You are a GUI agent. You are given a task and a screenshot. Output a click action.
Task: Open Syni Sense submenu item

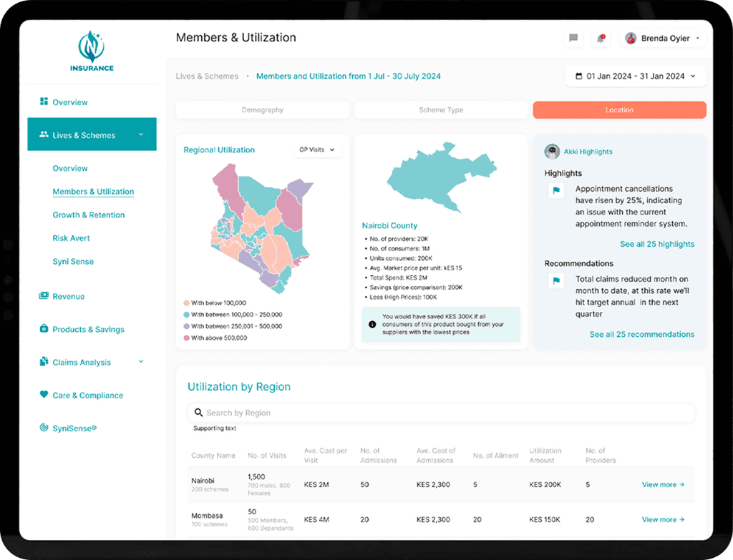[x=73, y=262]
